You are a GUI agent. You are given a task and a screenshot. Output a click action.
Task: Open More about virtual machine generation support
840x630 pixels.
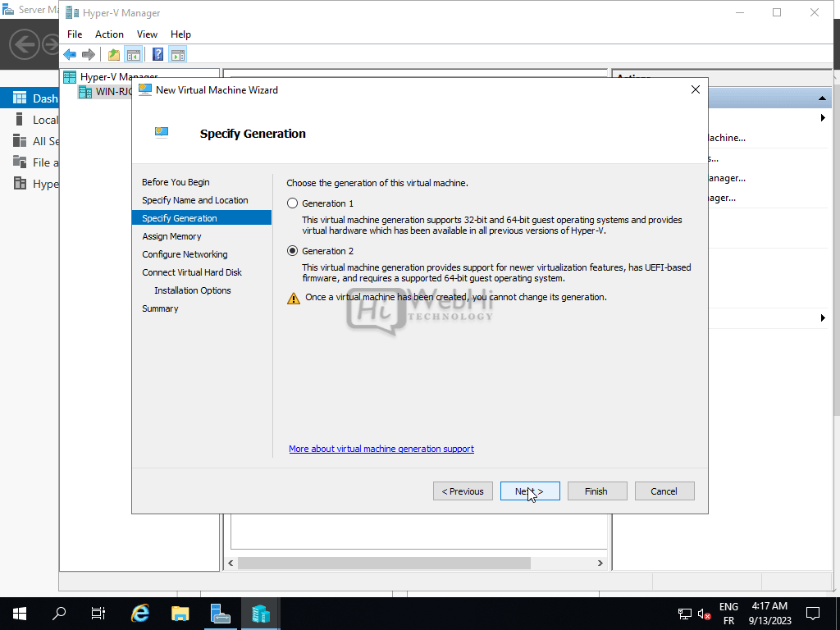(381, 449)
